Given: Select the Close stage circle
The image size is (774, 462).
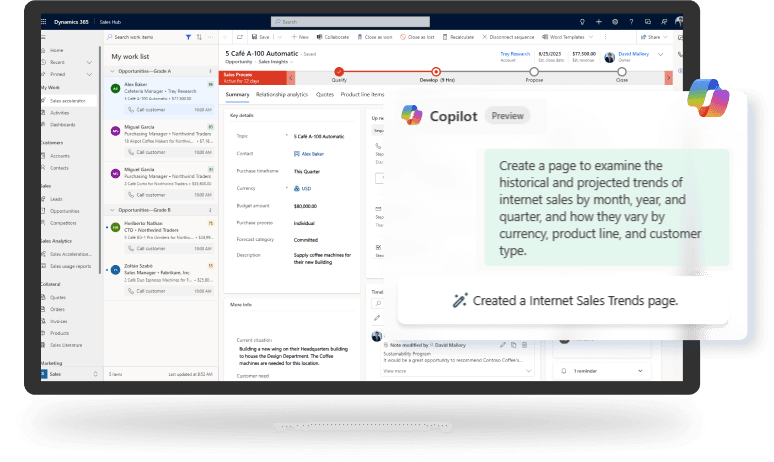Looking at the screenshot, I should point(622,71).
